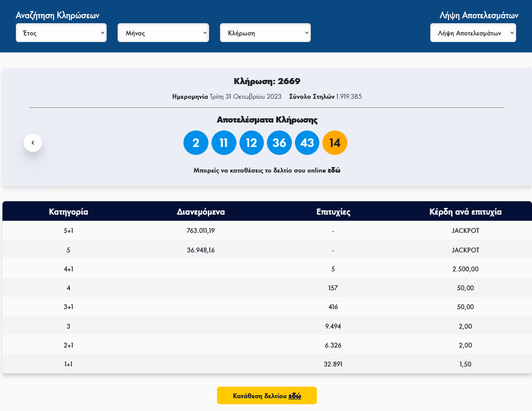Open the Έτος year dropdown
Screen dimensions: 532x411
pyautogui.click(x=62, y=33)
